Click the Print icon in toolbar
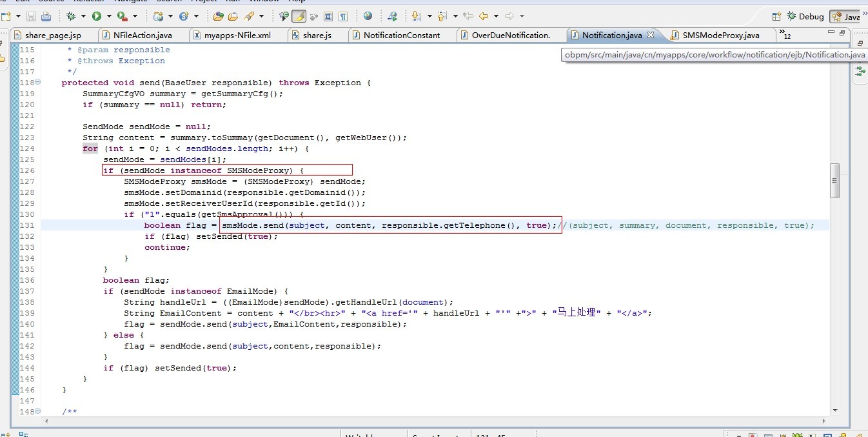 click(46, 16)
